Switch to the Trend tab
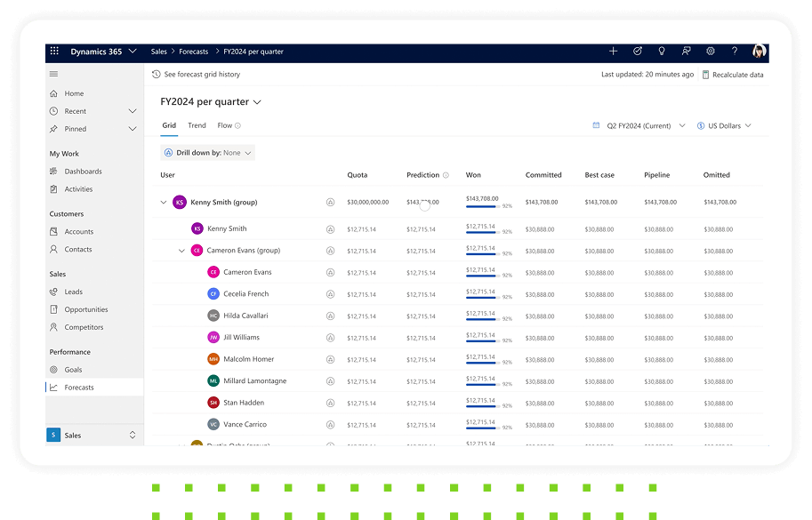Screen dimensions: 812x520 pyautogui.click(x=197, y=125)
